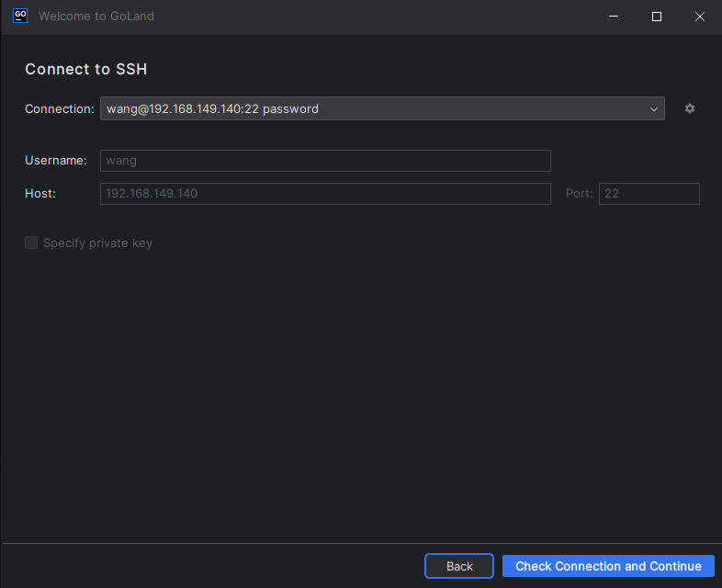722x588 pixels.
Task: Click the Specify private key label text
Action: coord(97,243)
